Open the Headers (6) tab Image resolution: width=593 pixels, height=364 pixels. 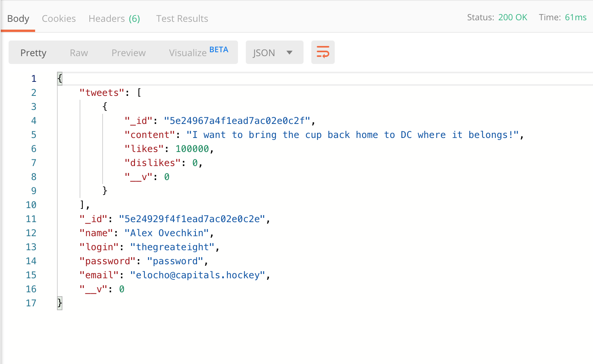pyautogui.click(x=114, y=19)
